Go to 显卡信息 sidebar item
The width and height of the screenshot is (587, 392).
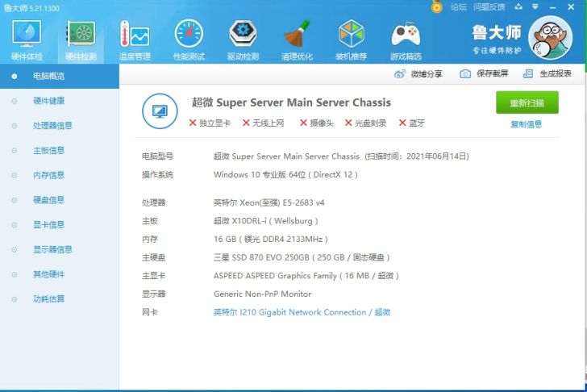coord(48,224)
